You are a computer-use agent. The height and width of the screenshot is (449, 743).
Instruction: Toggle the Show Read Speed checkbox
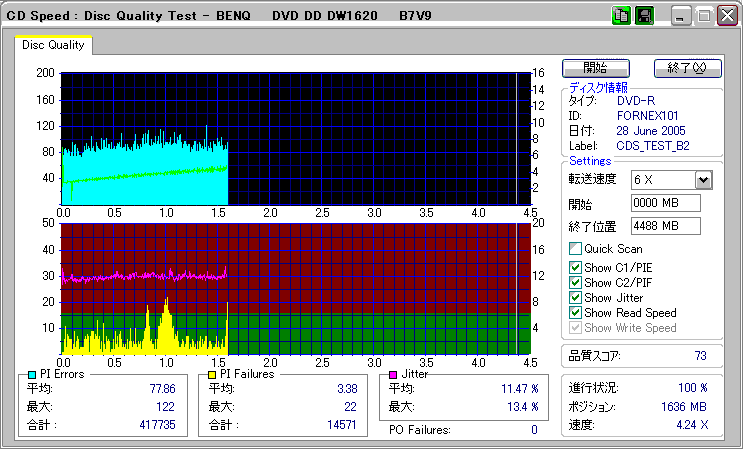(575, 313)
